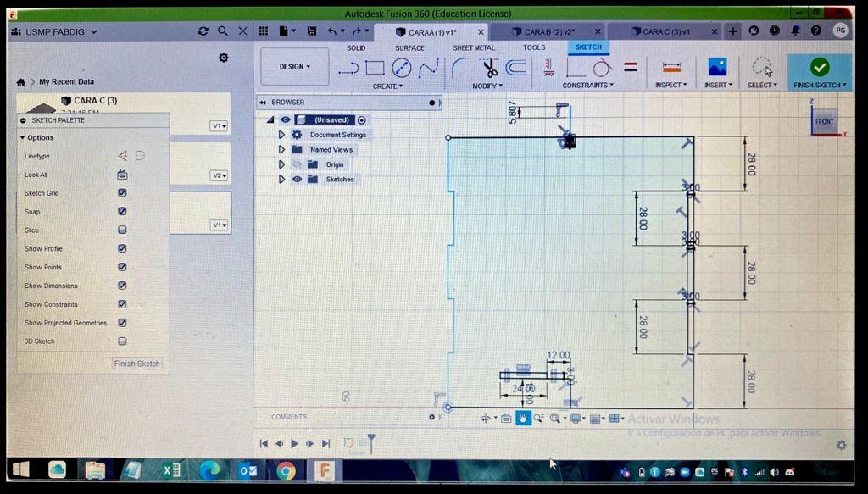Click Finish Sketch in Sketch Palette
This screenshot has height=494, width=868.
click(x=136, y=364)
